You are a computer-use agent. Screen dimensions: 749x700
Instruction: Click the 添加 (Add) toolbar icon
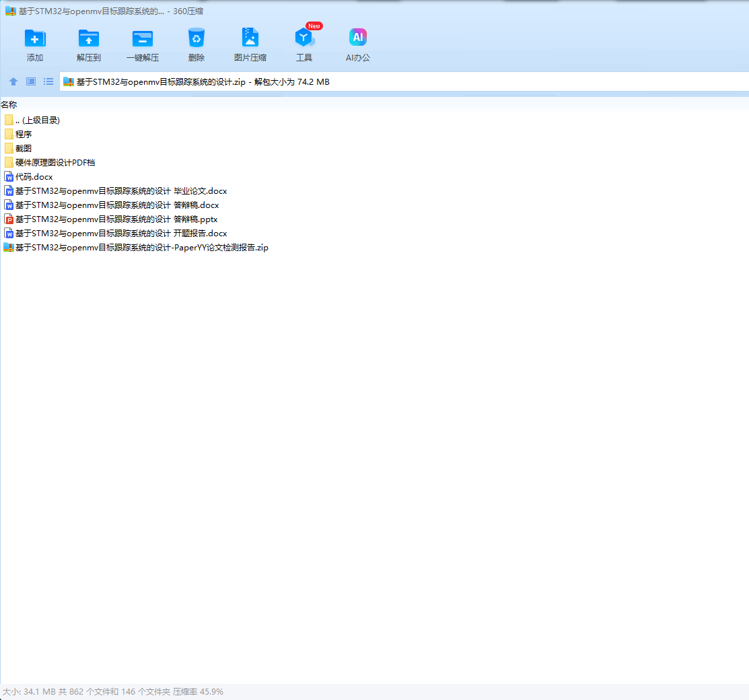click(x=35, y=38)
